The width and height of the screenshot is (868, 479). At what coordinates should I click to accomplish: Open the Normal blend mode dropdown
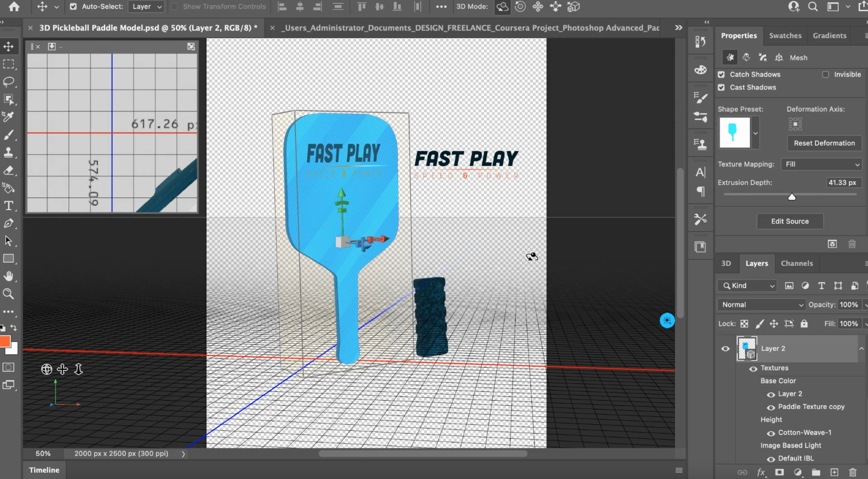click(x=762, y=305)
